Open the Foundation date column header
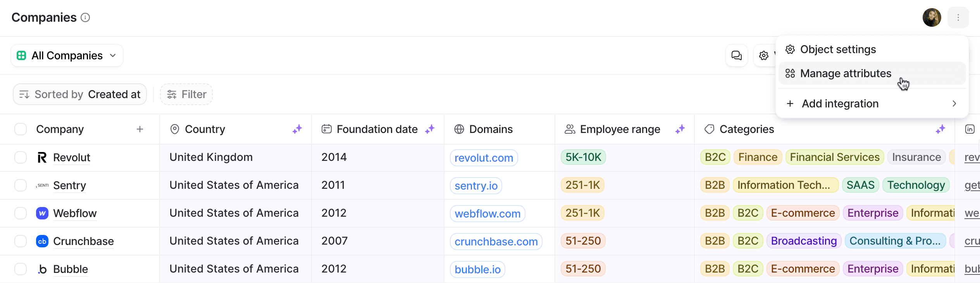This screenshot has width=980, height=283. pyautogui.click(x=377, y=129)
